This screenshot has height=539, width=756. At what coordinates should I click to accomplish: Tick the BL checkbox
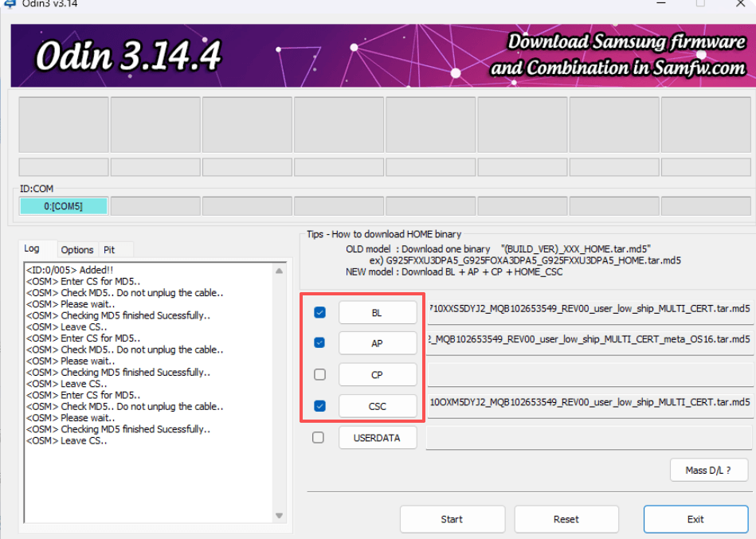[319, 313]
